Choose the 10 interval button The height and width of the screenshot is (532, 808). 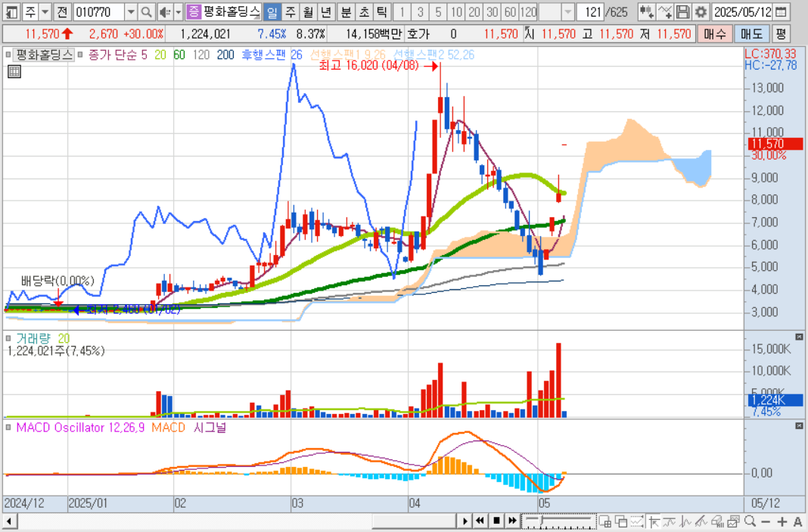click(x=456, y=11)
